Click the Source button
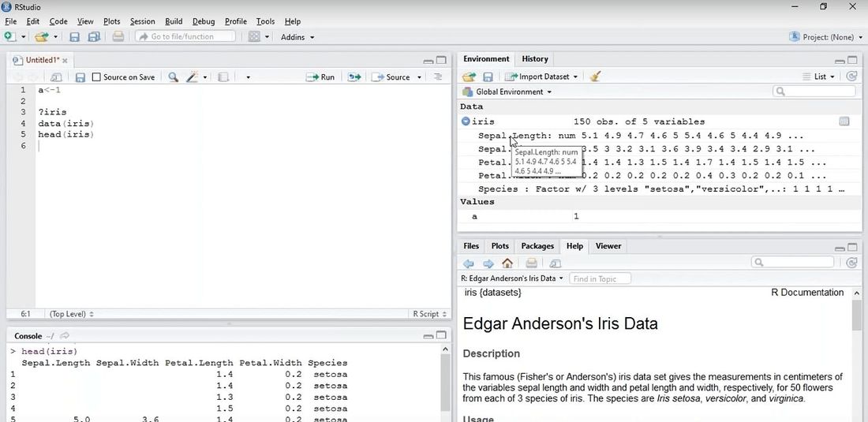868x422 pixels. click(x=391, y=77)
